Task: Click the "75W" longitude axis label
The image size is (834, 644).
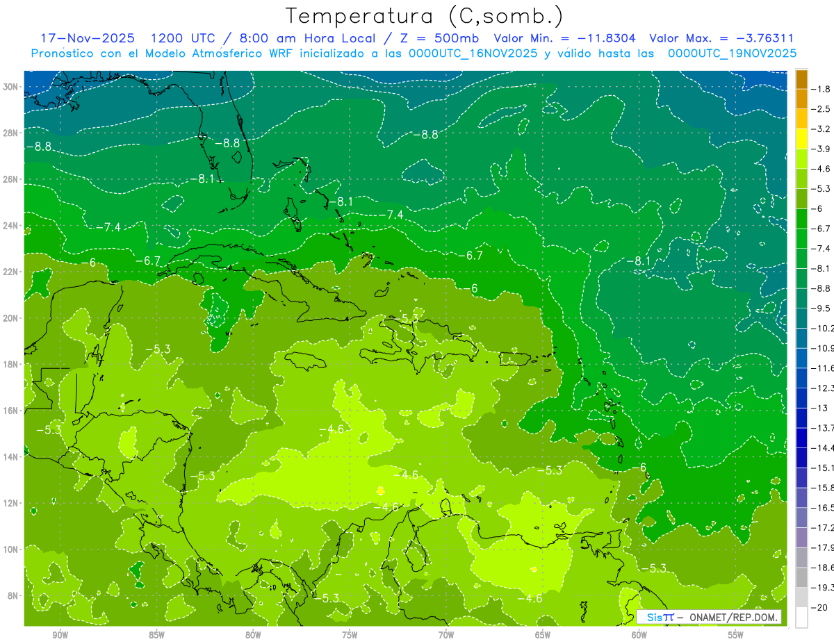Action: 350,635
